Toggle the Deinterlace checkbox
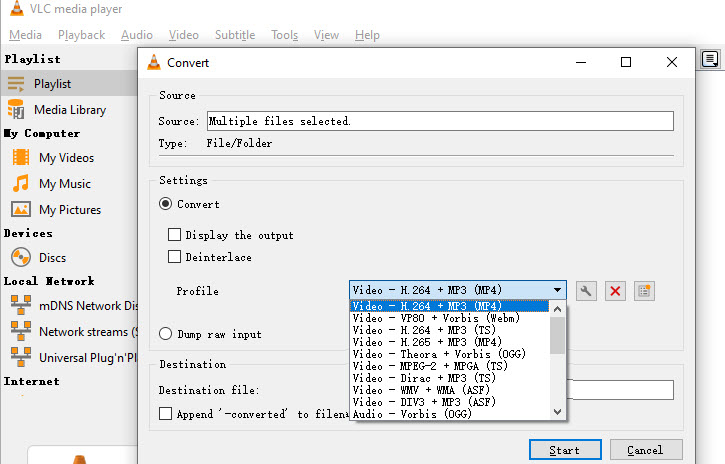The height and width of the screenshot is (464, 725). coord(175,257)
